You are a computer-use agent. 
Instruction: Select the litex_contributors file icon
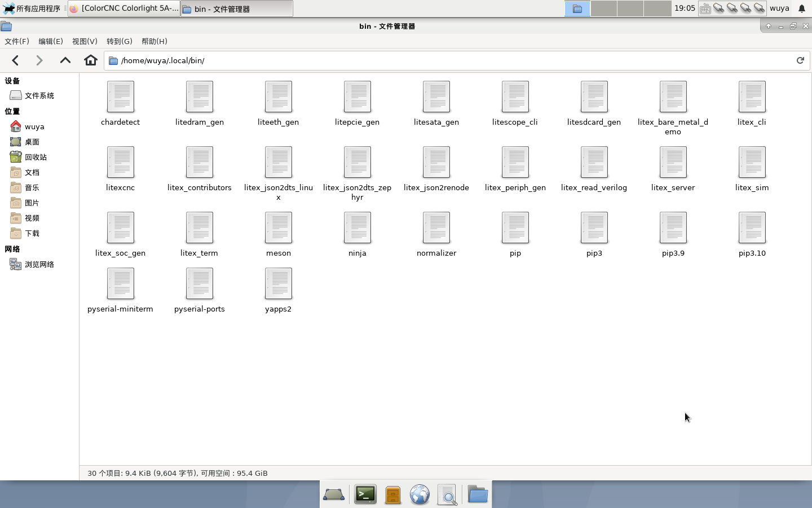(200, 162)
